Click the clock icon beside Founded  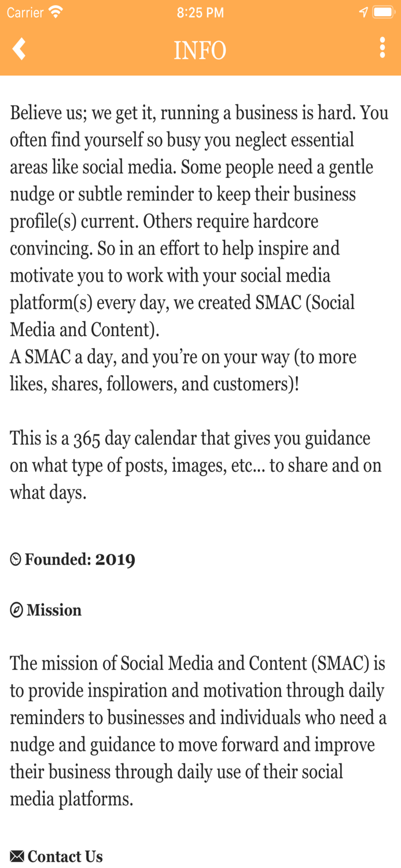click(15, 560)
